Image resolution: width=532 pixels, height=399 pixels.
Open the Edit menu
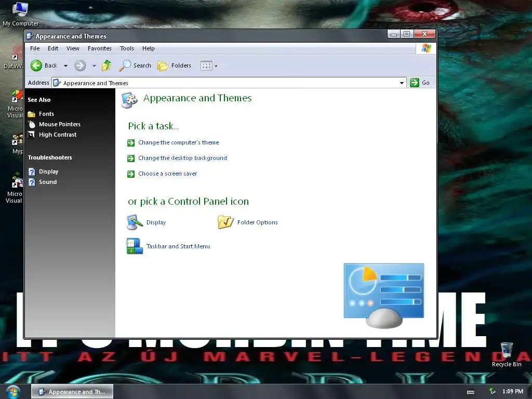tap(53, 48)
